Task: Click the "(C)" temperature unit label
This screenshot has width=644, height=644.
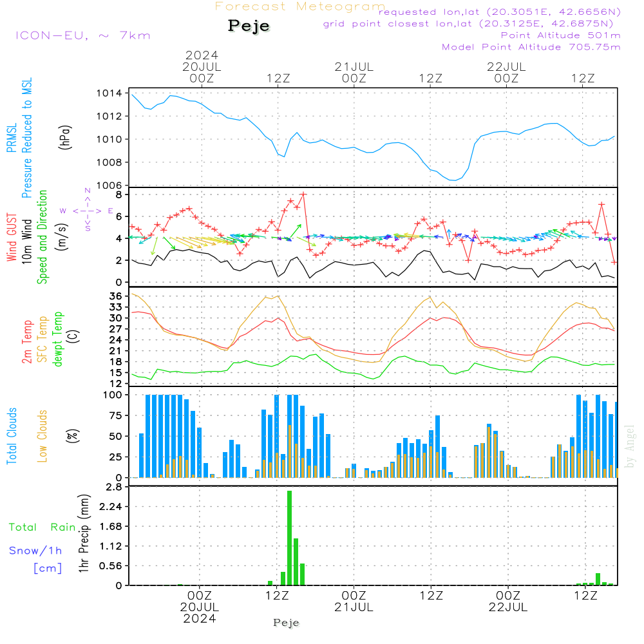Action: 73,336
